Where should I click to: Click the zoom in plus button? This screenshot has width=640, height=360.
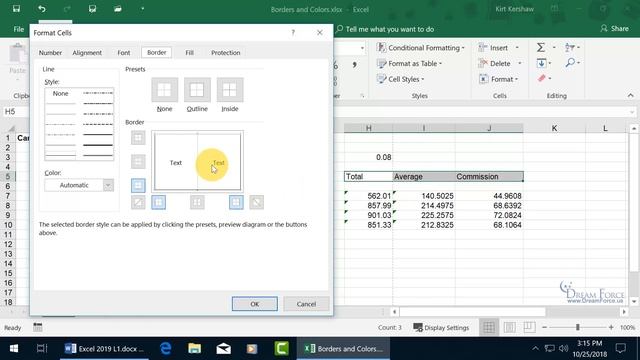611,327
